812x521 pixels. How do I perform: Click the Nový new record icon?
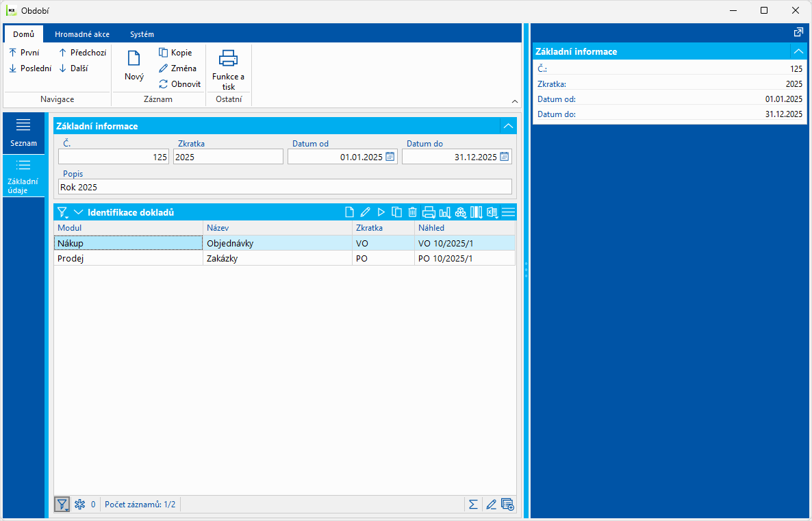pos(134,58)
